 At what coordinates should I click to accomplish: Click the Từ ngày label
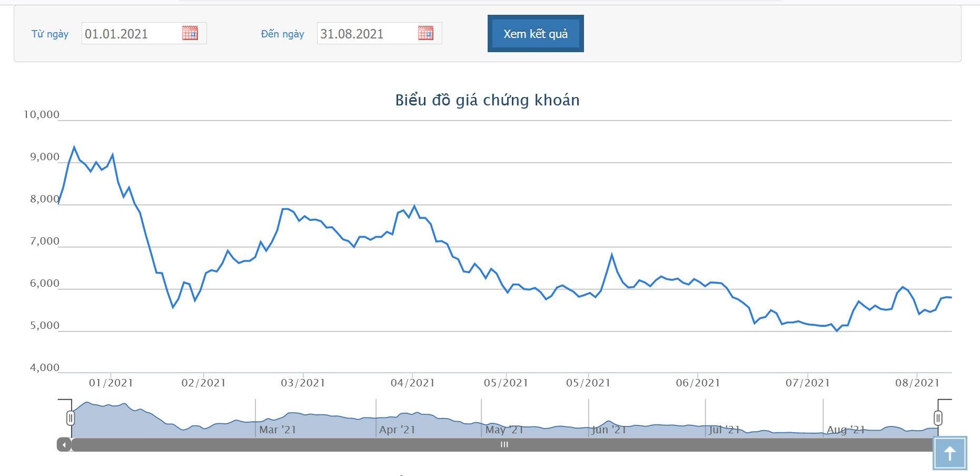point(50,34)
